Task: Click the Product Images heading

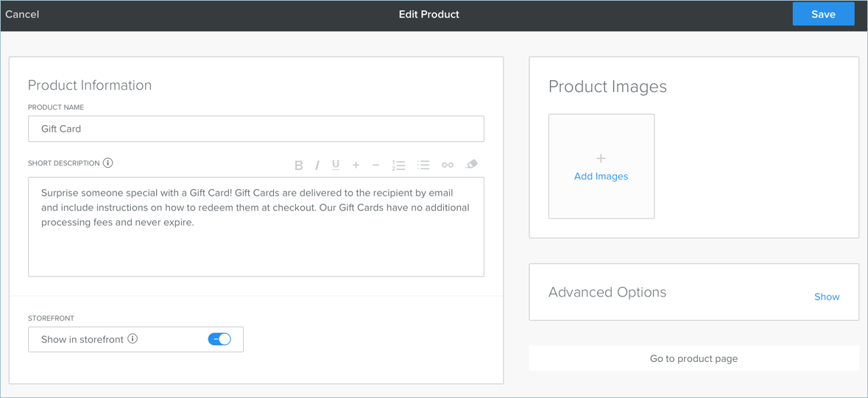Action: click(608, 87)
